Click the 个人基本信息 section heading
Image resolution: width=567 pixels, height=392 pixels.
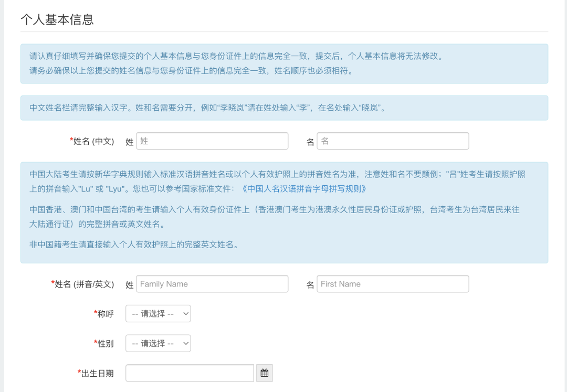point(57,20)
